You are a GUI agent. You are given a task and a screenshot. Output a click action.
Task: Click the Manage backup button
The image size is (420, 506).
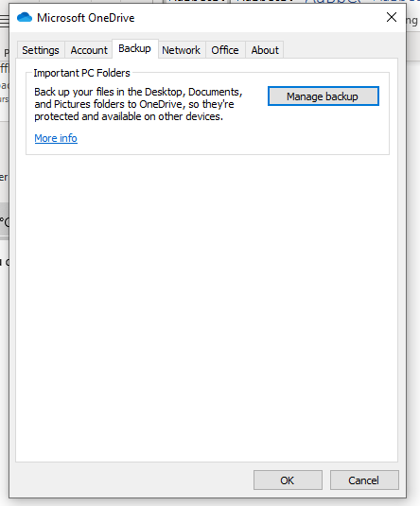tap(323, 96)
